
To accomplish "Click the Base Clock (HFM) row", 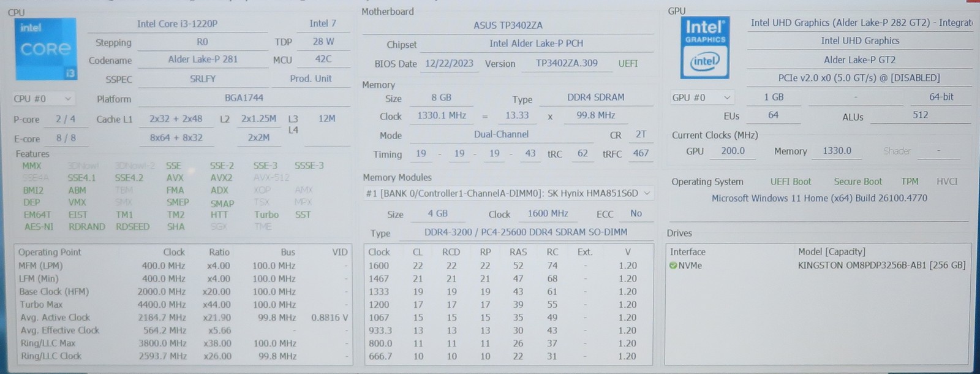I will click(x=183, y=292).
